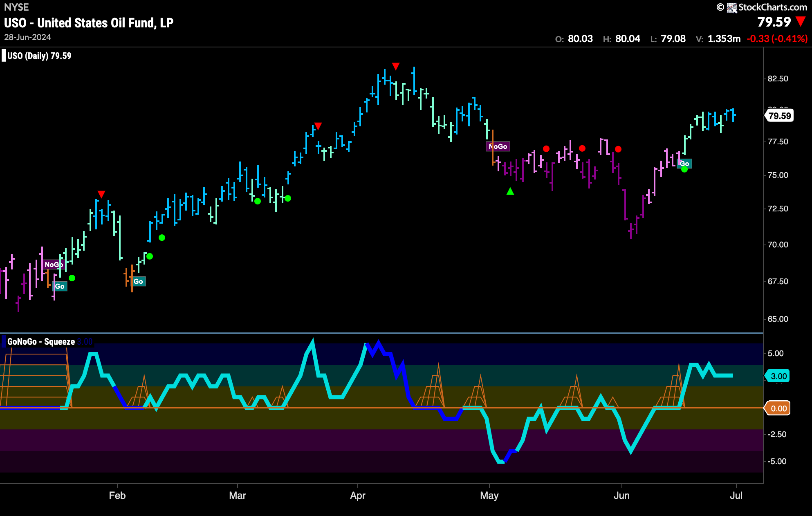Click the NoGo label in January
This screenshot has height=516, width=812.
53,265
